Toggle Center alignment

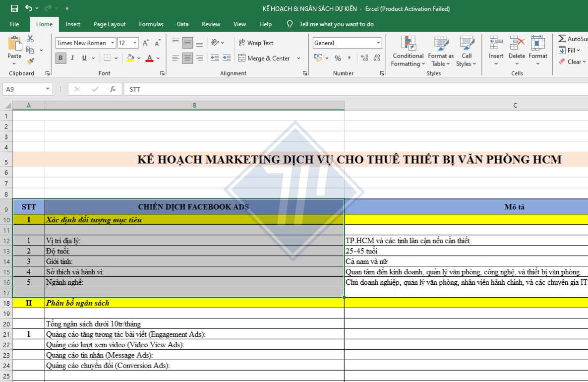click(x=187, y=58)
